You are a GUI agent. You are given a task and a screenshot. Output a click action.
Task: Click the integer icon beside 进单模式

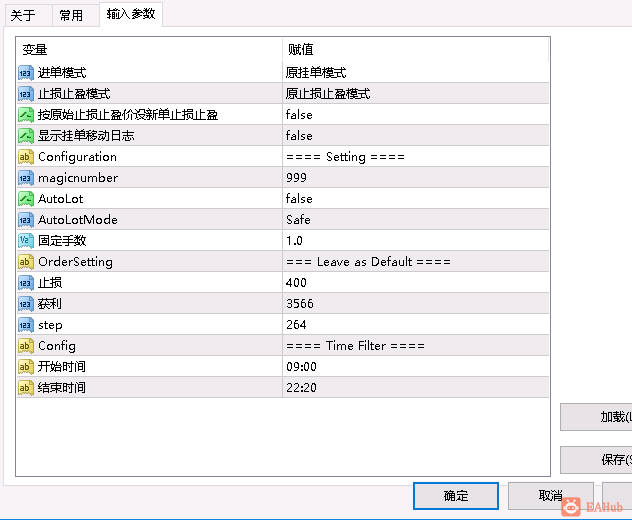(26, 73)
